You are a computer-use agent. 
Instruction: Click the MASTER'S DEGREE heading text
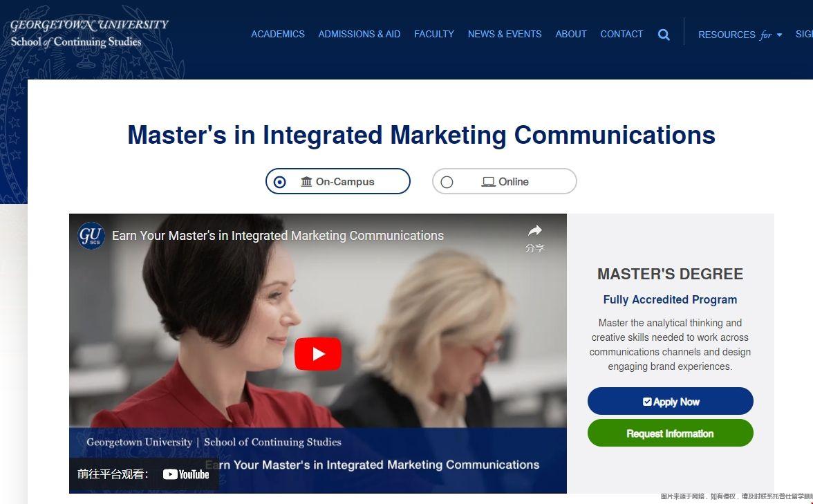pos(670,274)
